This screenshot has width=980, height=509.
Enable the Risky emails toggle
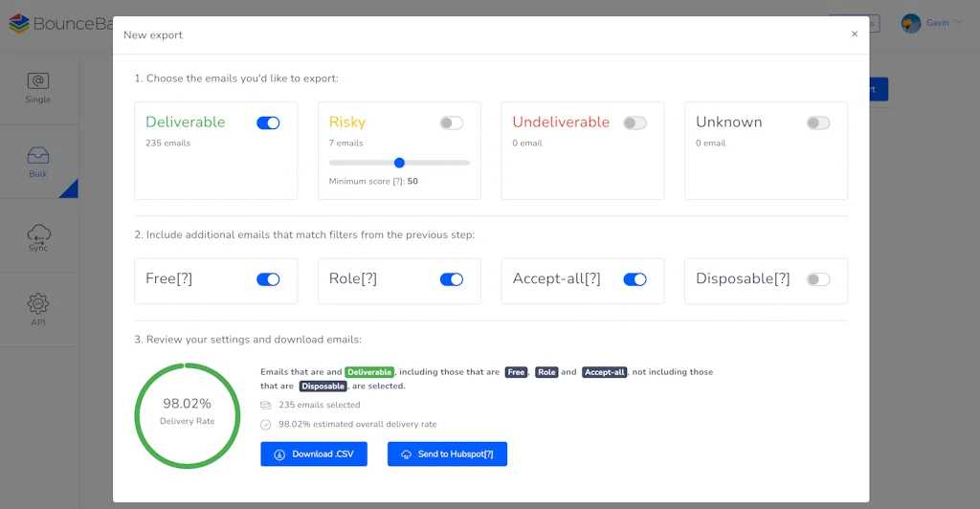pyautogui.click(x=451, y=122)
